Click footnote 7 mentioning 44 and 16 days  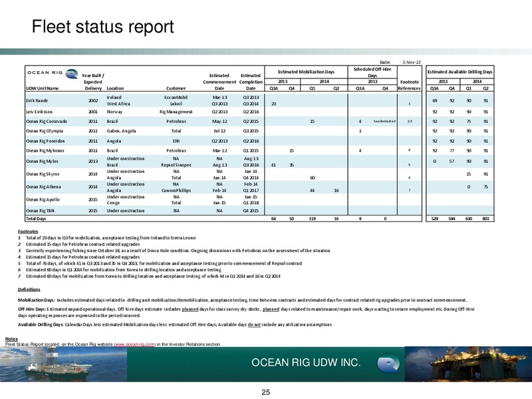149,276
